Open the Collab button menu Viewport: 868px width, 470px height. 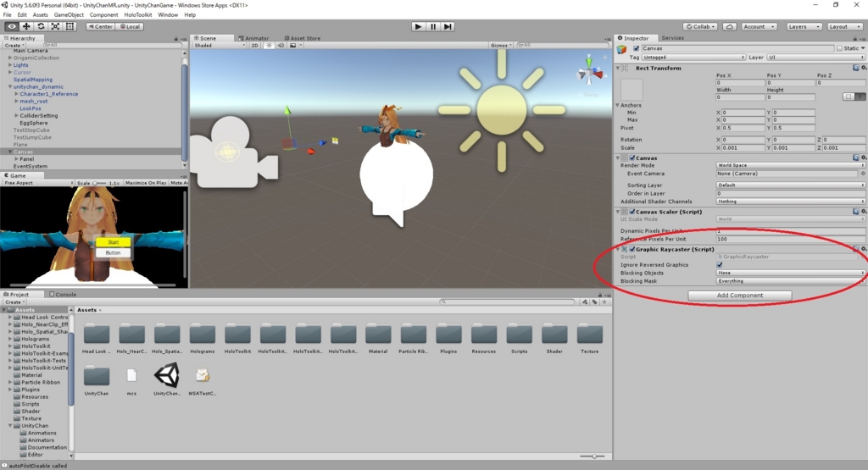point(700,26)
